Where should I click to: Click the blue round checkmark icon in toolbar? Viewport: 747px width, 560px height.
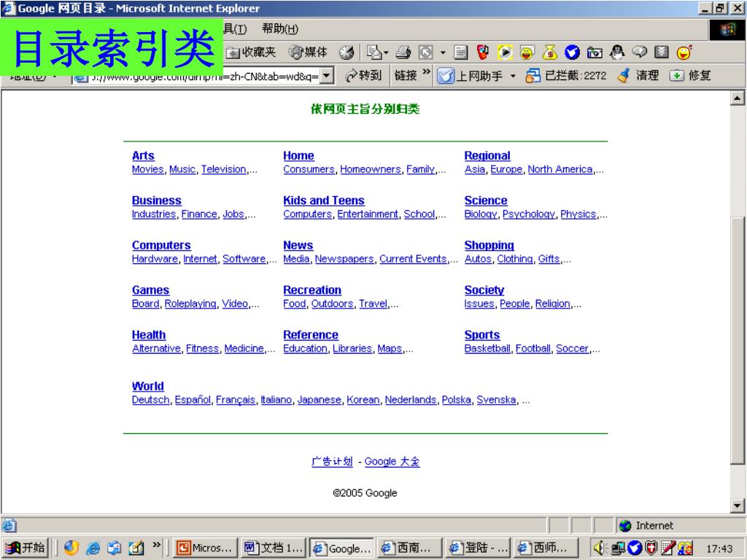click(572, 52)
